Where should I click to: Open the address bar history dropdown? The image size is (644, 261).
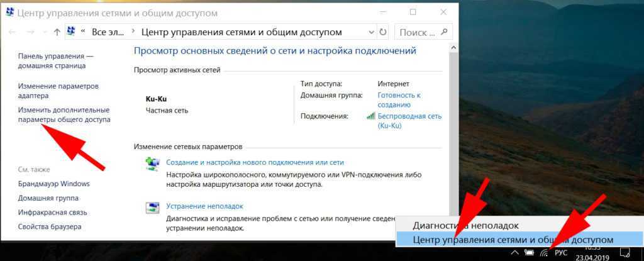pyautogui.click(x=370, y=32)
